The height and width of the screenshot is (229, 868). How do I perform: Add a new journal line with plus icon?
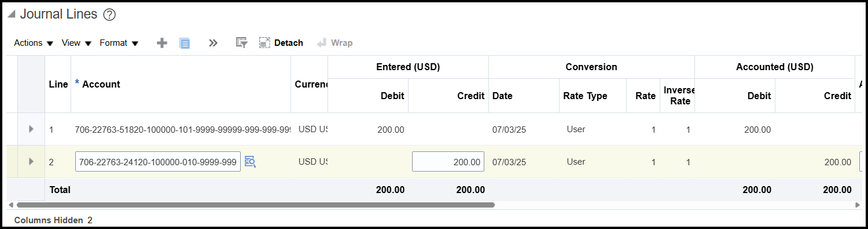tap(162, 43)
